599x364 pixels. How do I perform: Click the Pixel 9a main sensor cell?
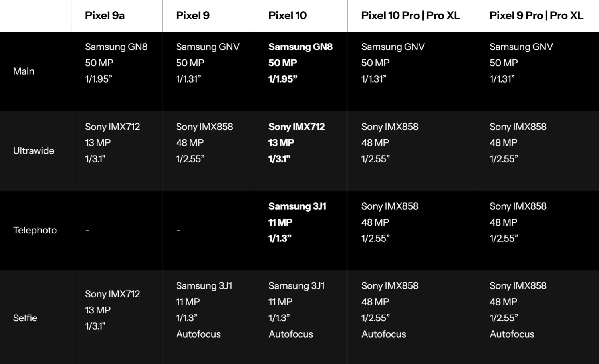pos(116,47)
